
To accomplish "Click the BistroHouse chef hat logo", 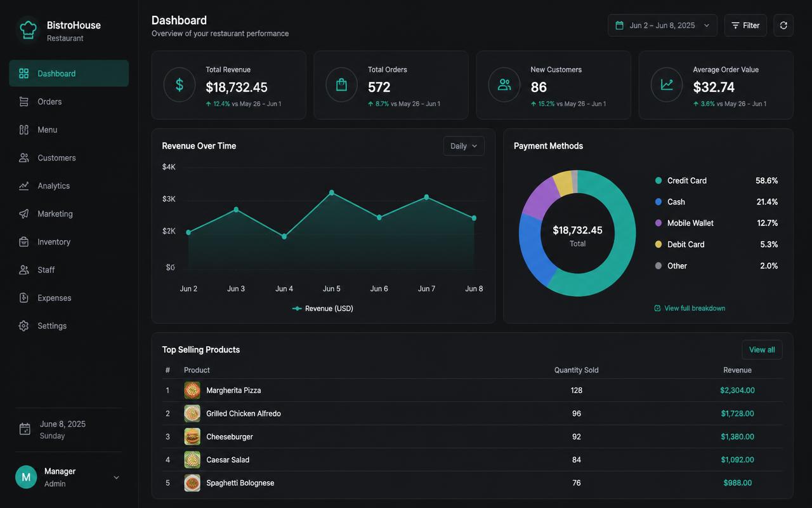I will click(28, 29).
